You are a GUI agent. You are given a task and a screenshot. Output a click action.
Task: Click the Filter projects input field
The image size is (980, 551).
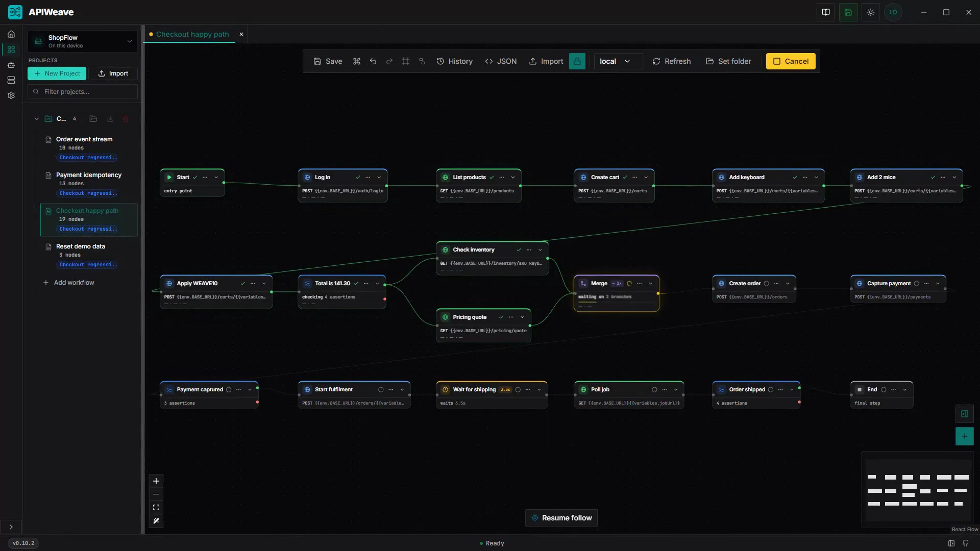(x=83, y=92)
